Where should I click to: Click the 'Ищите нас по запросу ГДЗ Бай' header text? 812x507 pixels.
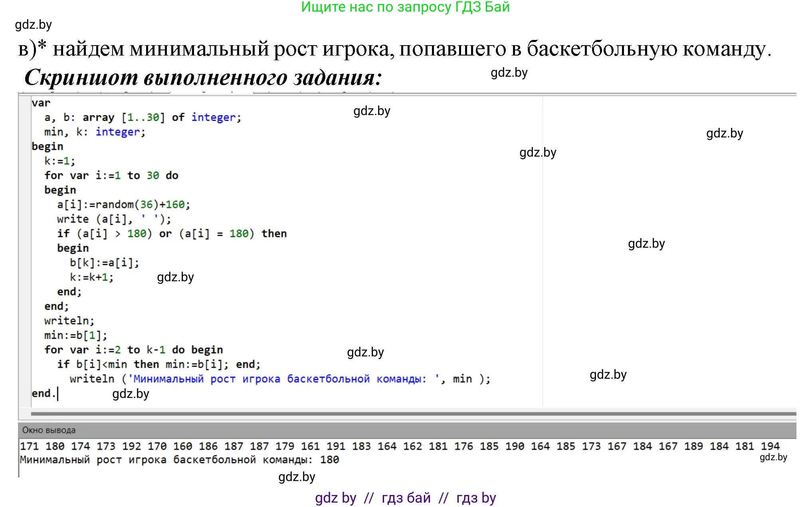(405, 7)
